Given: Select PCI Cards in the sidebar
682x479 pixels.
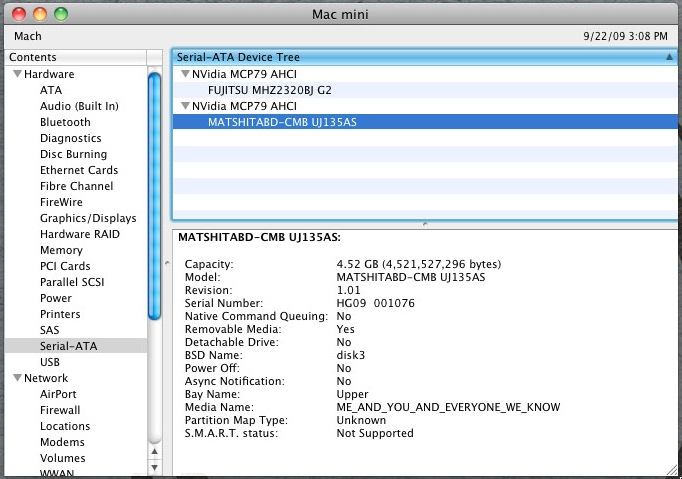Looking at the screenshot, I should [x=65, y=266].
